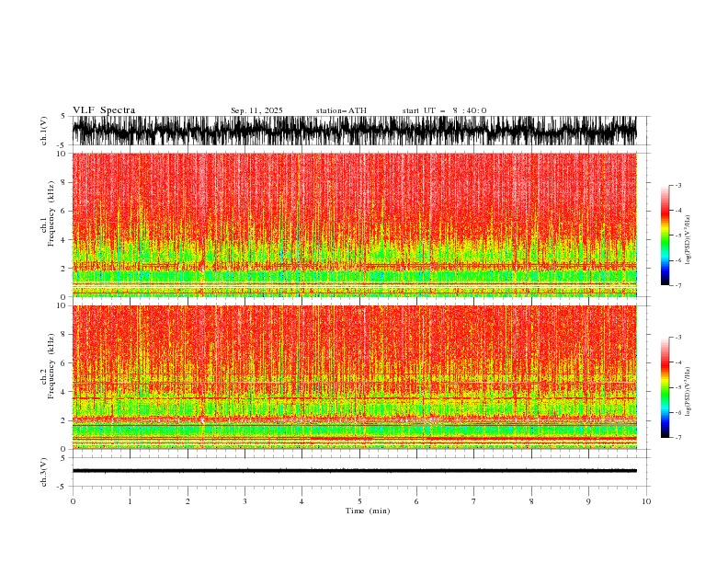Click the ch.1 voltage waveform trace
The width and height of the screenshot is (728, 563).
[354, 131]
